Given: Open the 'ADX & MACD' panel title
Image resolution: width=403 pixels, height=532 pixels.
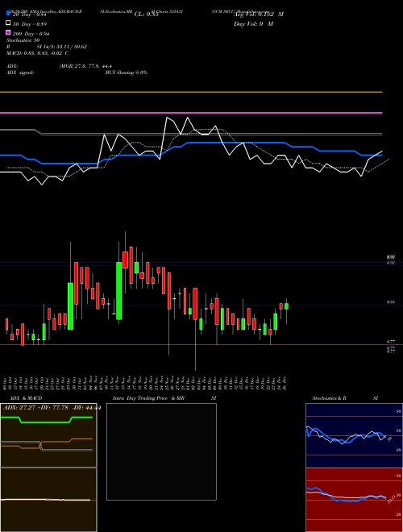Looking at the screenshot, I should tap(26, 398).
